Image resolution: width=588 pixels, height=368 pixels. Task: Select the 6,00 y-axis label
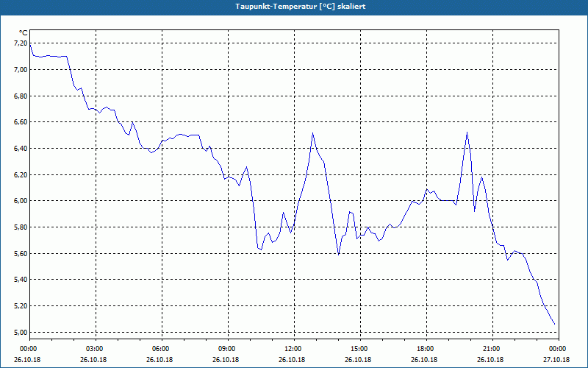point(21,201)
